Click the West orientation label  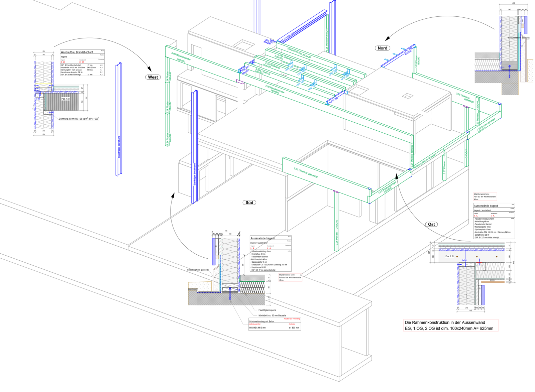coord(153,77)
